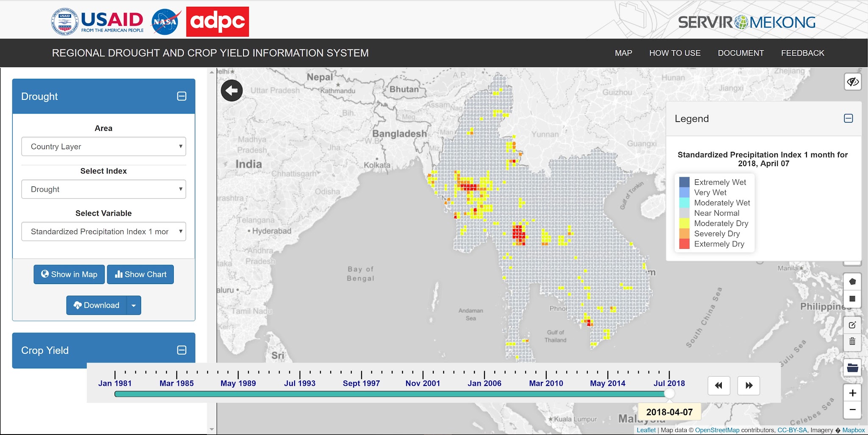Open the folder icon on map toolbar
The image size is (868, 435).
[852, 368]
